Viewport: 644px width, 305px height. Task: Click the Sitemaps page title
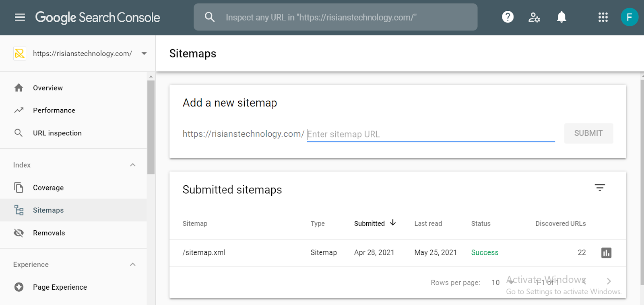pyautogui.click(x=193, y=53)
